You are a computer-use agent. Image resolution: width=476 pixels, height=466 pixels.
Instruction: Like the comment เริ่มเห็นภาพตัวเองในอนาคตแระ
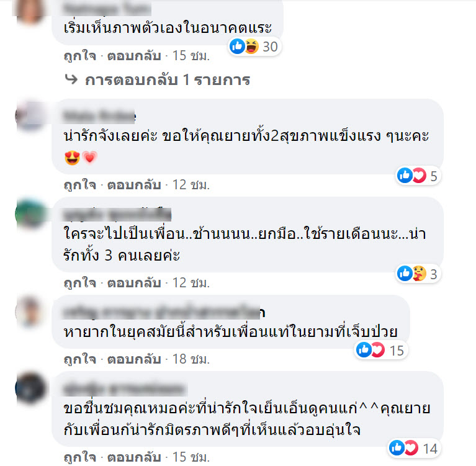80,56
